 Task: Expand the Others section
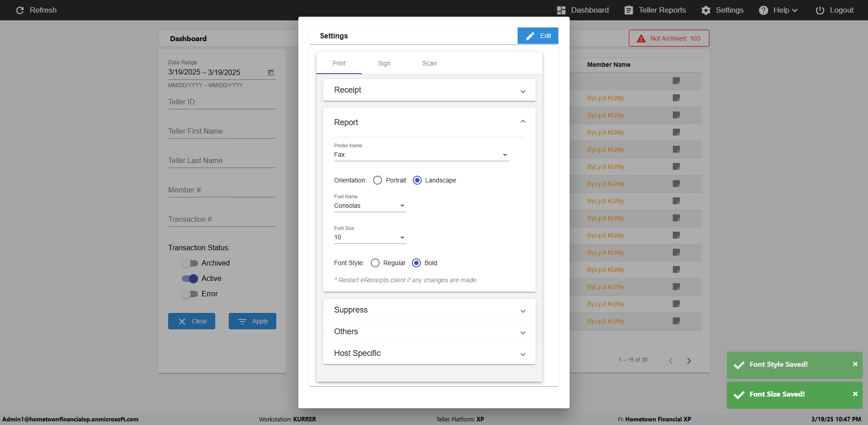coord(429,332)
